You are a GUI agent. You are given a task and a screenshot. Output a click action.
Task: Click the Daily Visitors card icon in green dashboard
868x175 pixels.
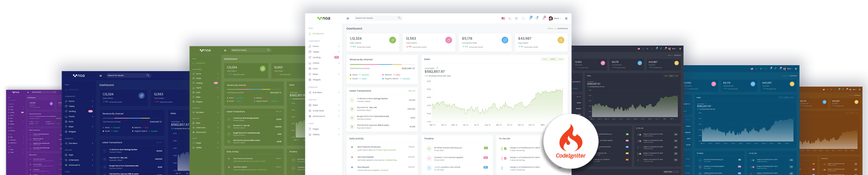click(x=263, y=68)
